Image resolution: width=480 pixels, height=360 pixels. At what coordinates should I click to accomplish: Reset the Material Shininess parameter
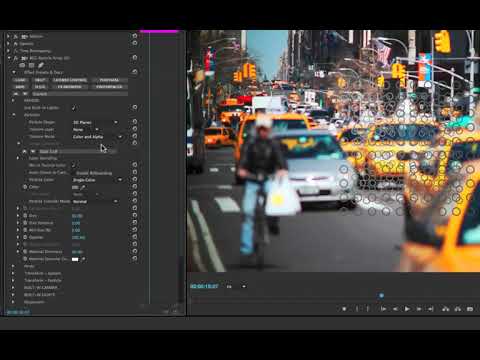click(x=135, y=251)
